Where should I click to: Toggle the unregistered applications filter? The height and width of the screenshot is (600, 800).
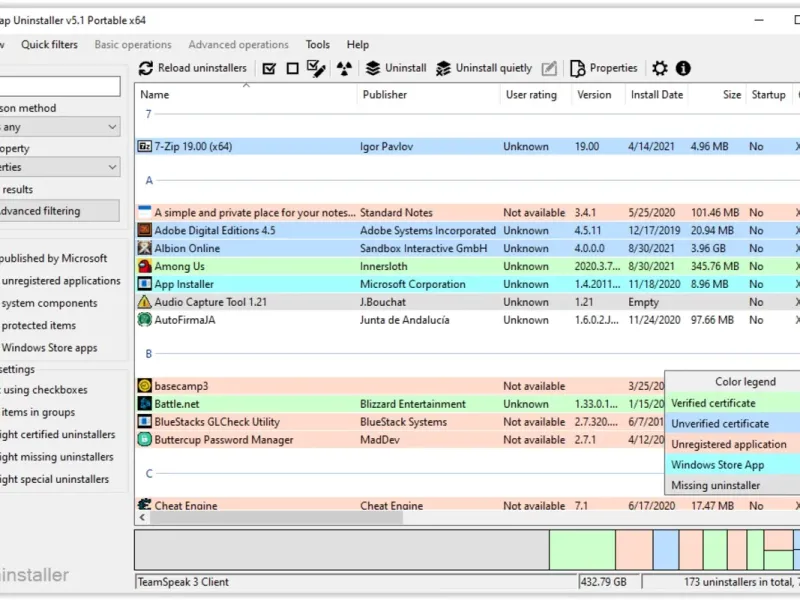pos(60,281)
